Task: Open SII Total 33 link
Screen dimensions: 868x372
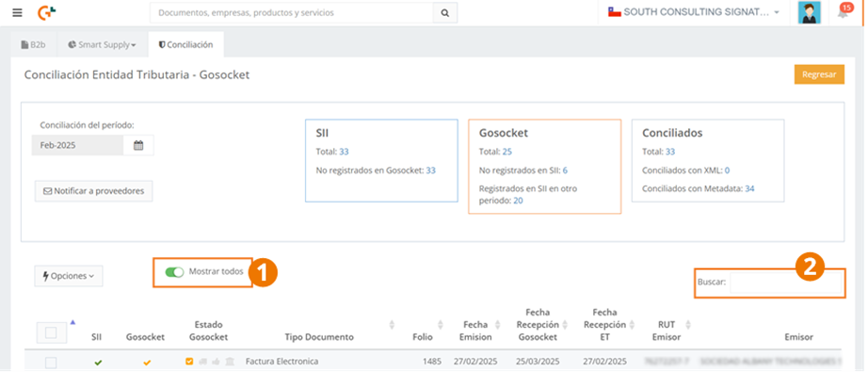Action: [x=344, y=152]
